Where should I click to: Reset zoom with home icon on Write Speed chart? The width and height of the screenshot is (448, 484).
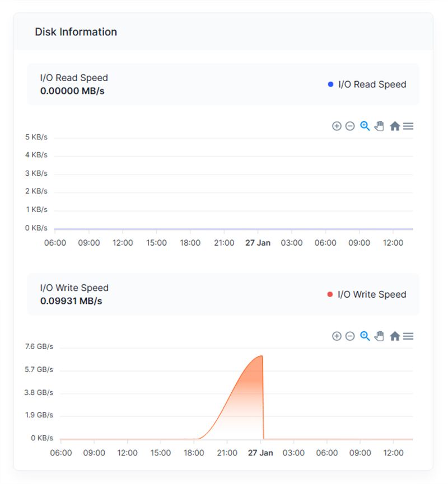[395, 336]
